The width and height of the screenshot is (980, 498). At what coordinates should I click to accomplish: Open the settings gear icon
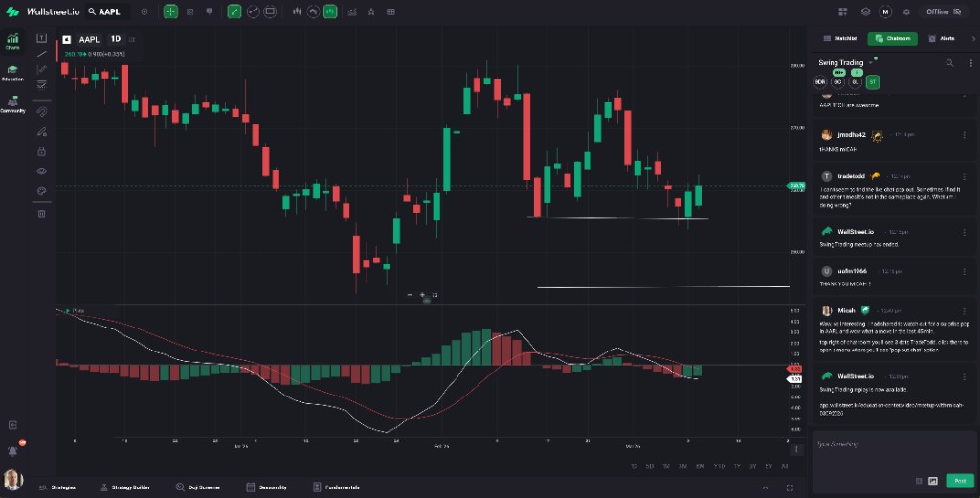click(906, 11)
